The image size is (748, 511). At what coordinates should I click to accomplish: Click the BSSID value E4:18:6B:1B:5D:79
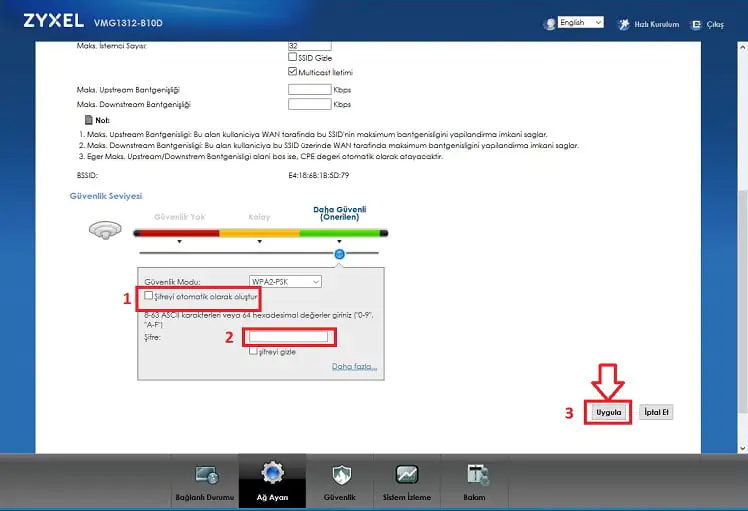319,175
